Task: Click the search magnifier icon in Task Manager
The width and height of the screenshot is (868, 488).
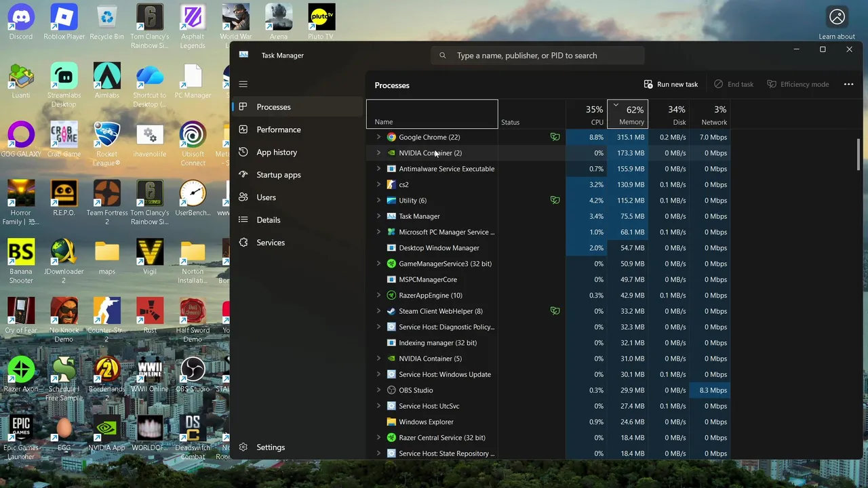Action: pyautogui.click(x=443, y=56)
